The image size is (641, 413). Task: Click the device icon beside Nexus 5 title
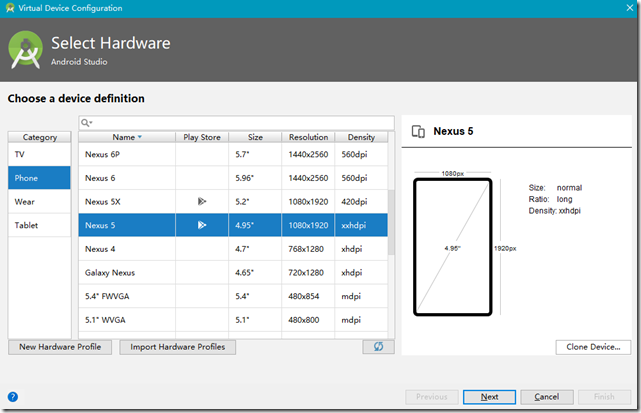tap(418, 131)
